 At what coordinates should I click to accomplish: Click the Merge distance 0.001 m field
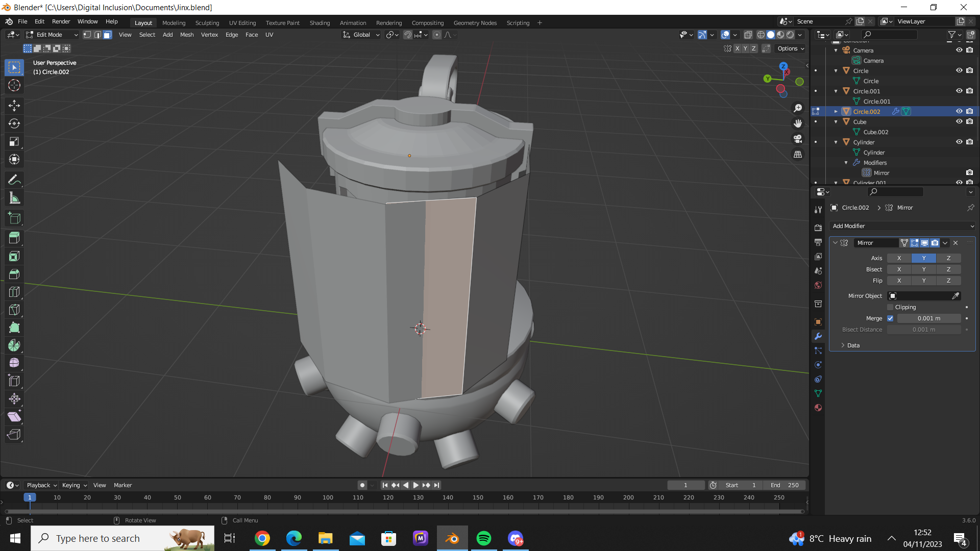click(x=929, y=318)
